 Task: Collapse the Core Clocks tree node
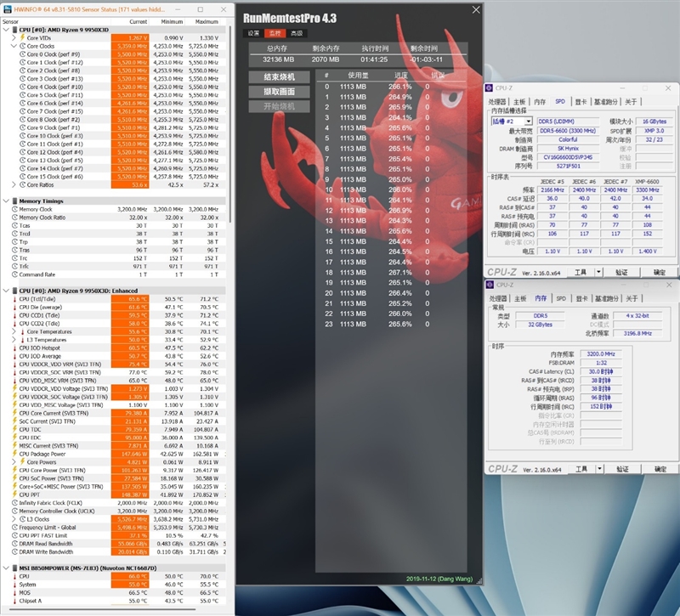pos(14,46)
